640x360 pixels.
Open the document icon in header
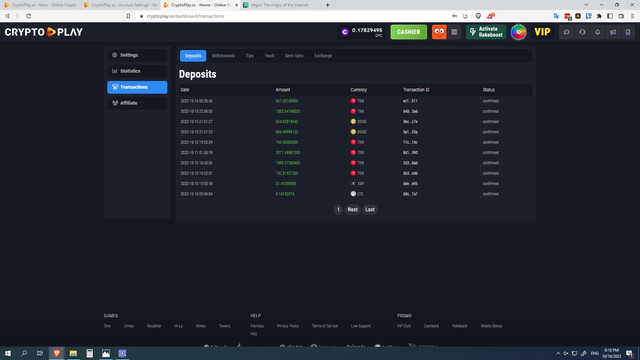tap(628, 32)
